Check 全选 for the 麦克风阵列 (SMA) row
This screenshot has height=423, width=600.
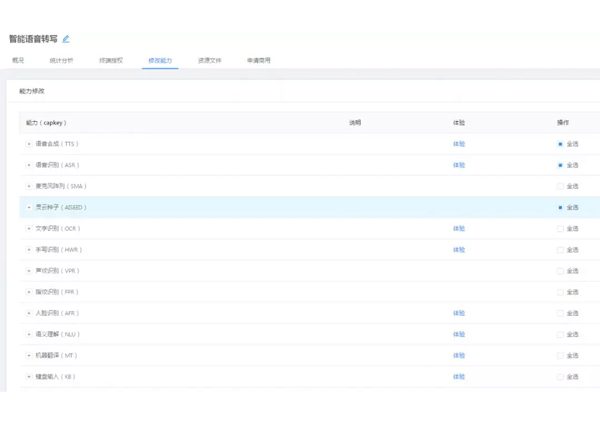560,186
